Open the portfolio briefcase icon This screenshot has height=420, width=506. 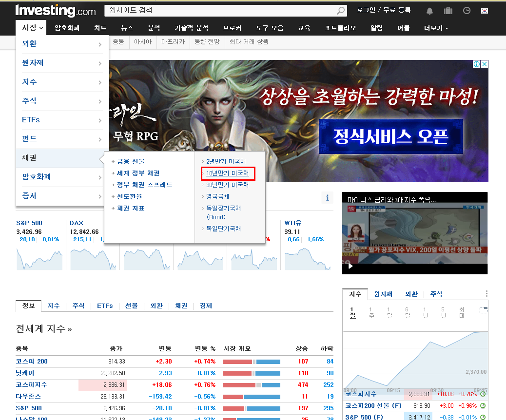448,11
